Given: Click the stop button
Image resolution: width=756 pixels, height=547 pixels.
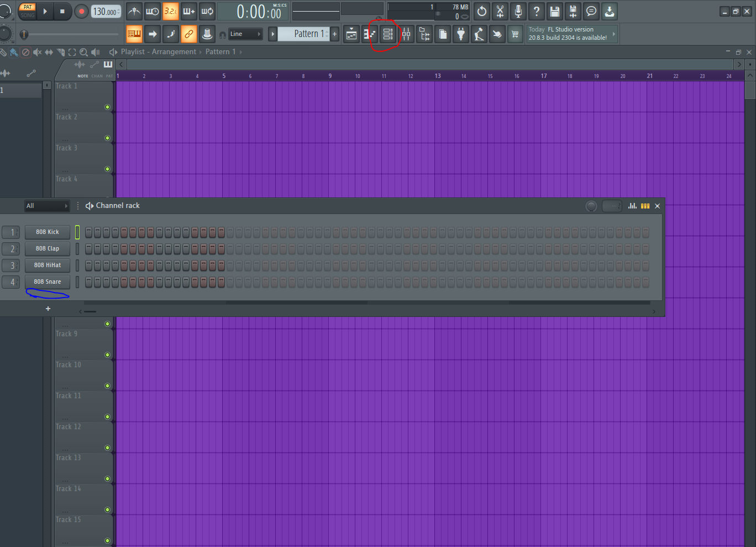Looking at the screenshot, I should pos(62,11).
